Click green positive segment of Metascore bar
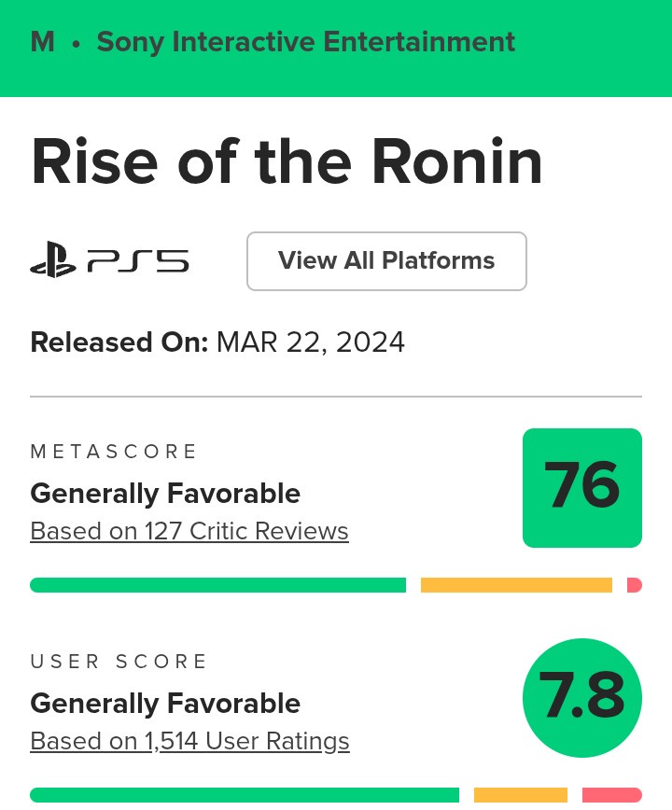The height and width of the screenshot is (810, 672). pyautogui.click(x=217, y=585)
